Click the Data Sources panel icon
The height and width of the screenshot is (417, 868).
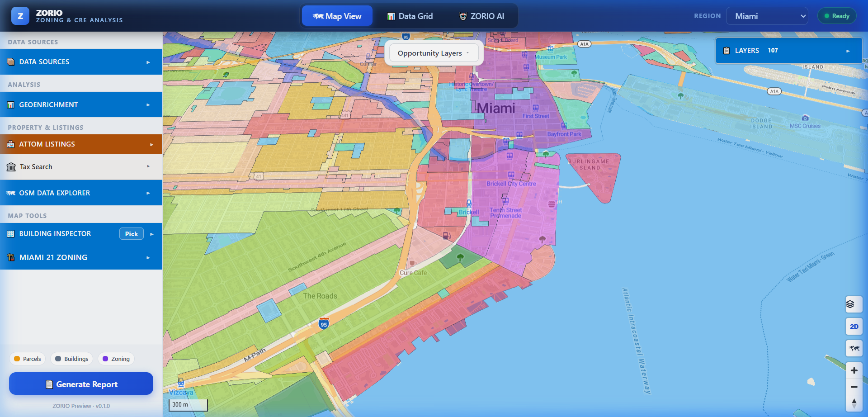(11, 62)
